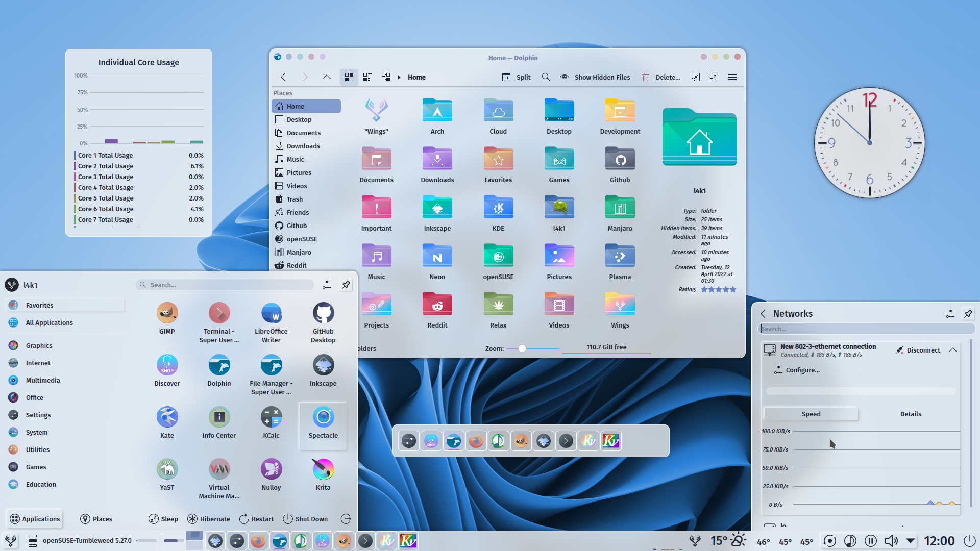Open more session options arrow in launcher
This screenshot has height=551, width=980.
346,519
